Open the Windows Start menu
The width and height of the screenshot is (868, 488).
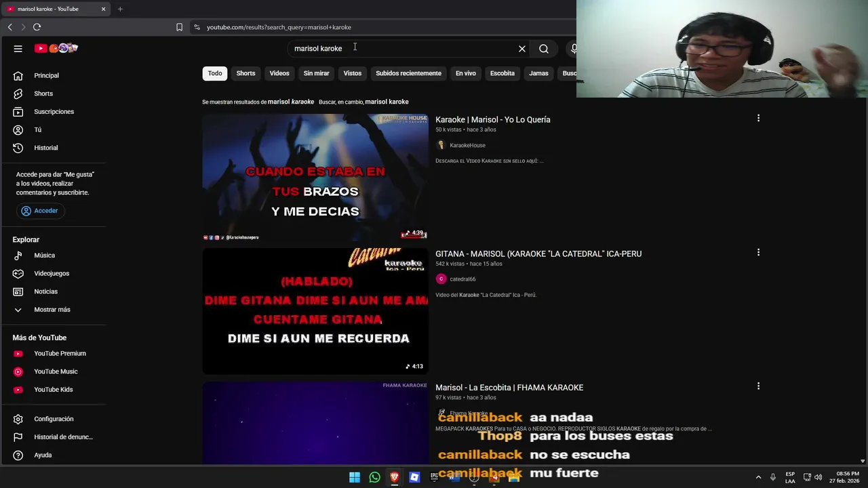355,477
